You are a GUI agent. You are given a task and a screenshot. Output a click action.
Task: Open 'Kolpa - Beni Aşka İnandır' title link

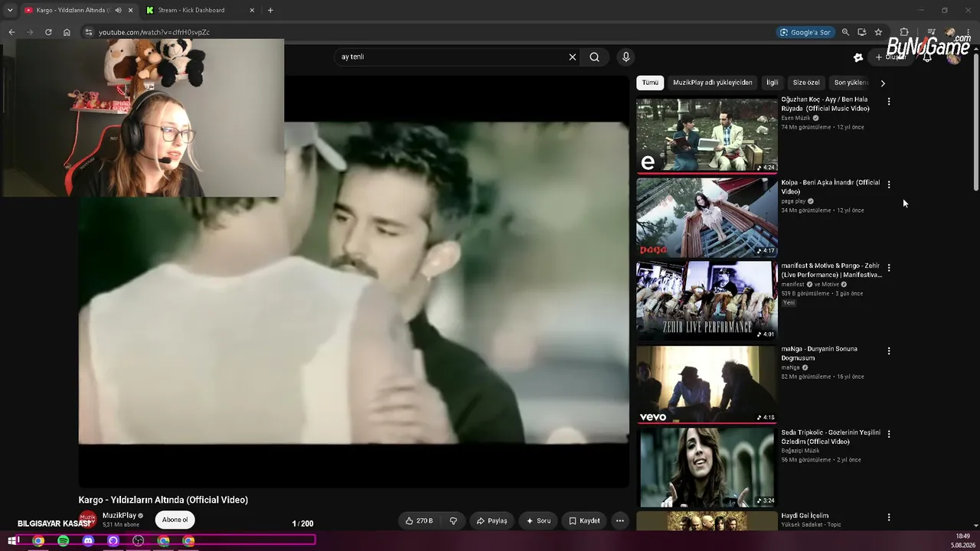coord(831,187)
